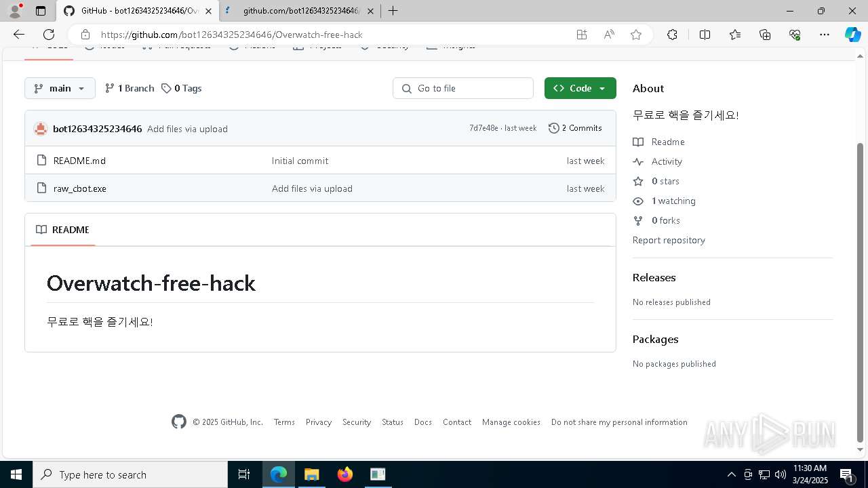Viewport: 868px width, 488px height.
Task: Open footer Docs link
Action: pos(423,422)
